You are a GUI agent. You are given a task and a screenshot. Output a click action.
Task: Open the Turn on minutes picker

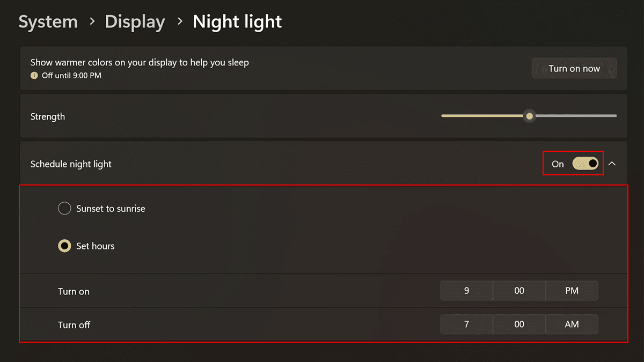[519, 291]
